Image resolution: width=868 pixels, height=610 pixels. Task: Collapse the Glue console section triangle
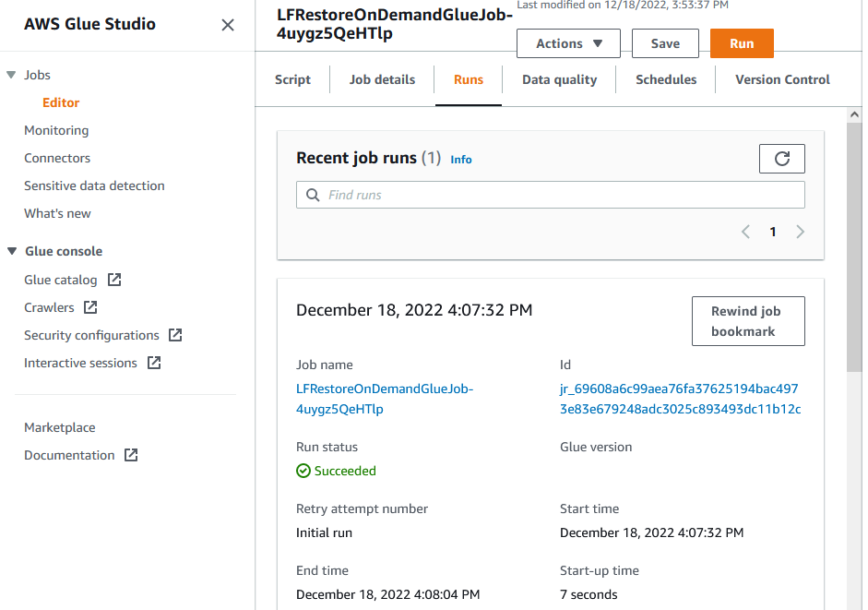point(12,251)
